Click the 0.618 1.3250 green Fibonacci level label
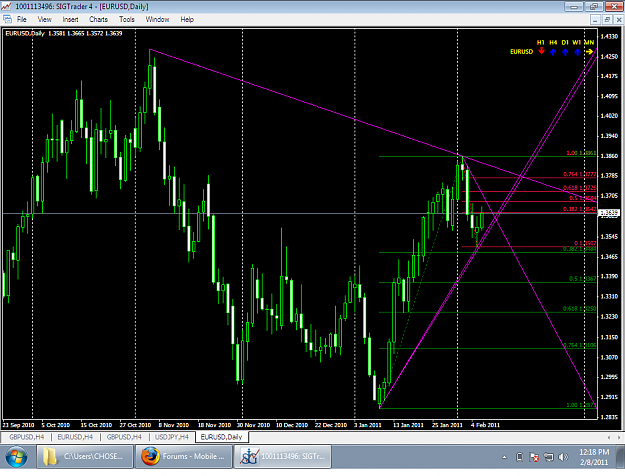 point(580,309)
